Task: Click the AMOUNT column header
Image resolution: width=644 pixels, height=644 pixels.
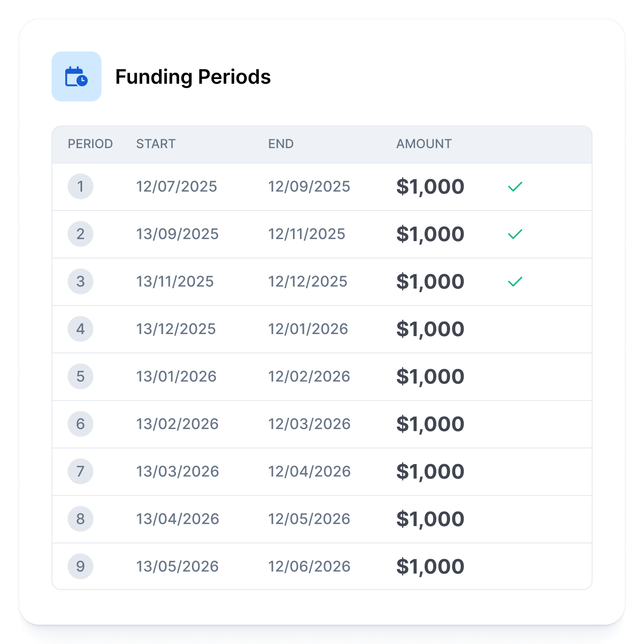Action: tap(424, 144)
